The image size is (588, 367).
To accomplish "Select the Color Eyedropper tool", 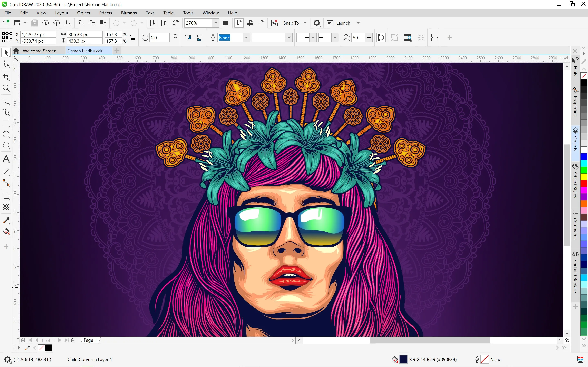I will click(x=6, y=219).
